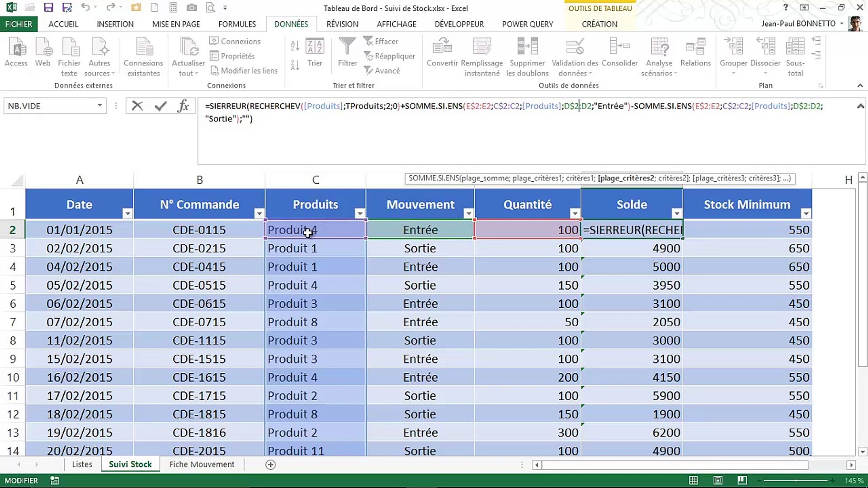Switch to the Fiche Mouvement sheet tab
Viewport: 868px width, 488px height.
click(x=202, y=464)
